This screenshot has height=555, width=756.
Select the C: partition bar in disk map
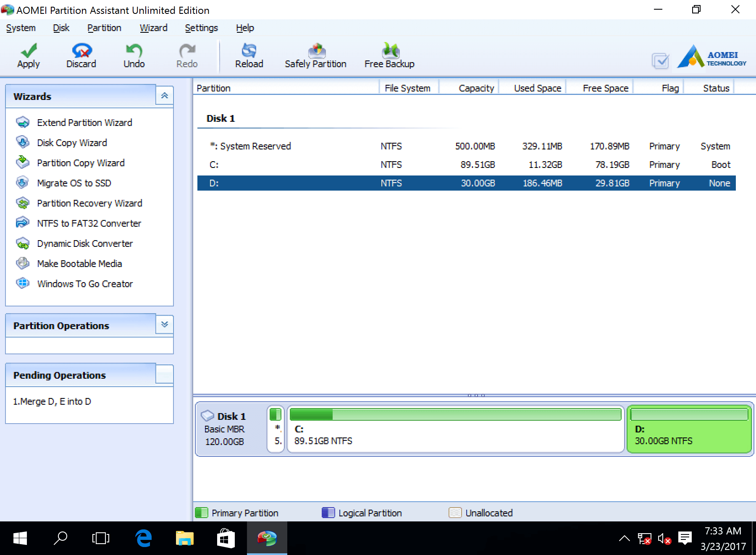click(x=456, y=429)
